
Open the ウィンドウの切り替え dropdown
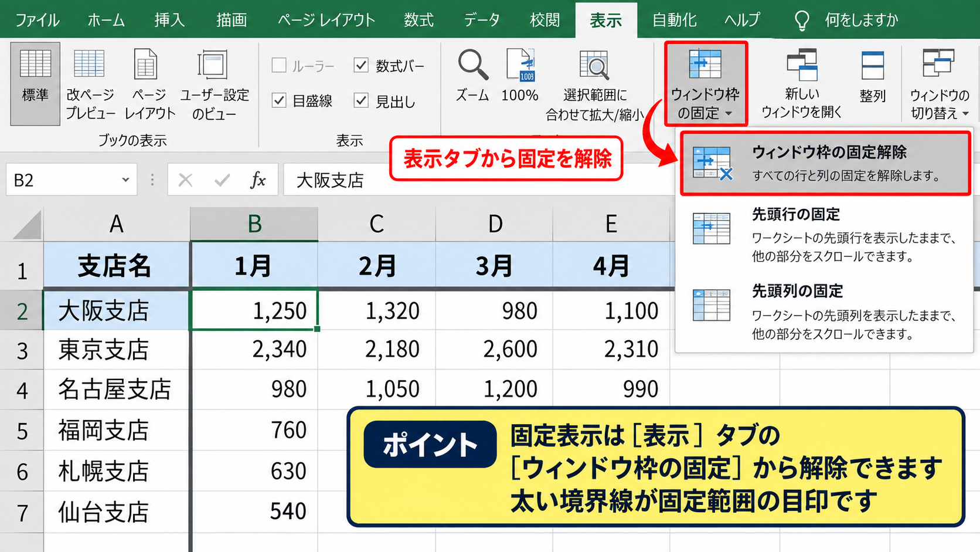tap(940, 83)
